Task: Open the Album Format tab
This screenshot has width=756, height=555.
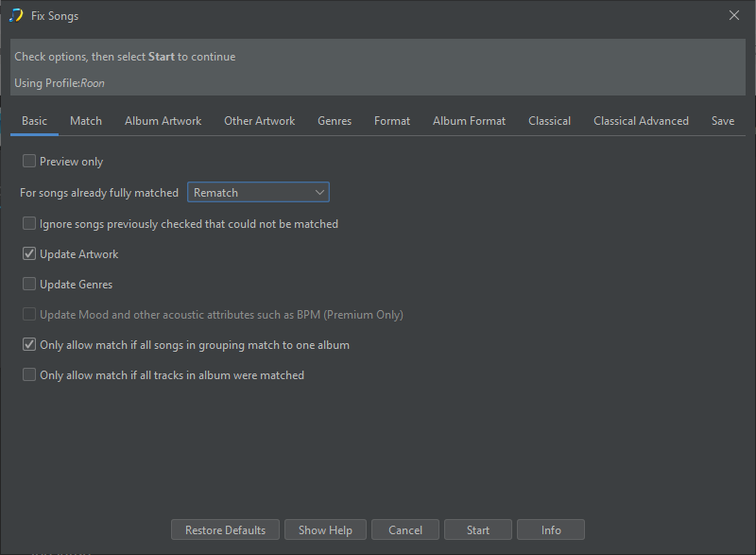Action: click(x=469, y=121)
